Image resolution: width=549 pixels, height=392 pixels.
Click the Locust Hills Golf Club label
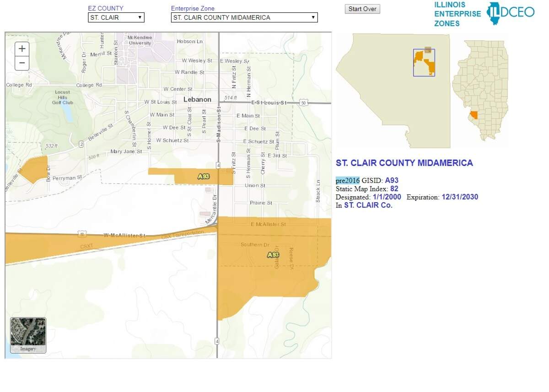click(62, 97)
